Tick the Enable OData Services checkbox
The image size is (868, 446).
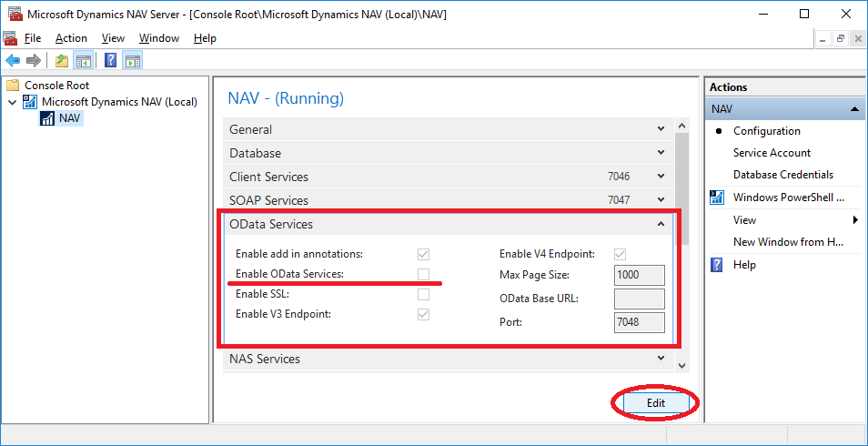click(x=423, y=274)
